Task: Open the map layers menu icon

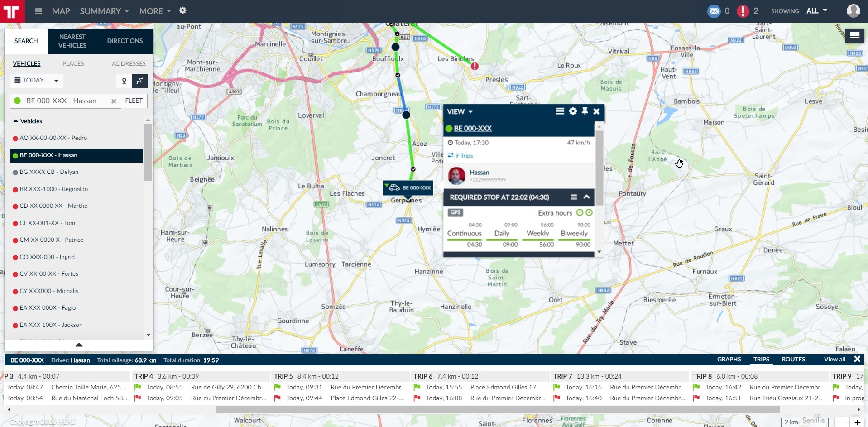Action: pyautogui.click(x=854, y=35)
